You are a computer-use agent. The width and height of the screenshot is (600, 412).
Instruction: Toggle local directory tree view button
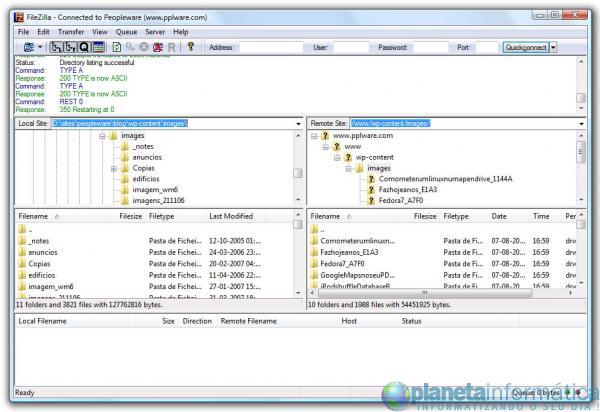(x=56, y=47)
